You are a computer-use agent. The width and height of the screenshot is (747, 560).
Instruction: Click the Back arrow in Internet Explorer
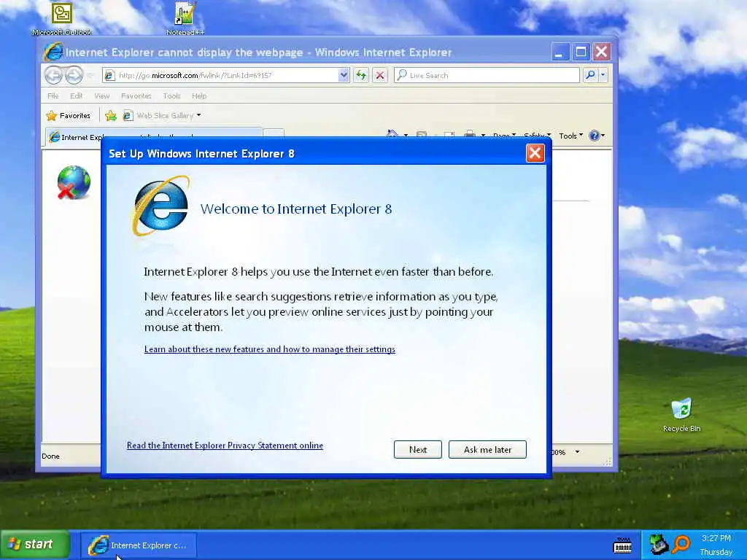click(54, 75)
